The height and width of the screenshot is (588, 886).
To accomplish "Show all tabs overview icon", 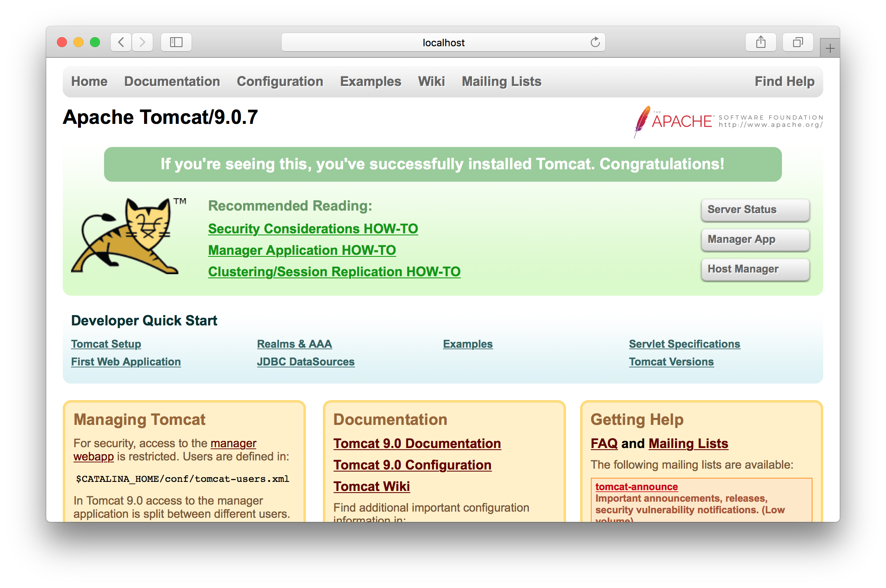I will tap(798, 42).
